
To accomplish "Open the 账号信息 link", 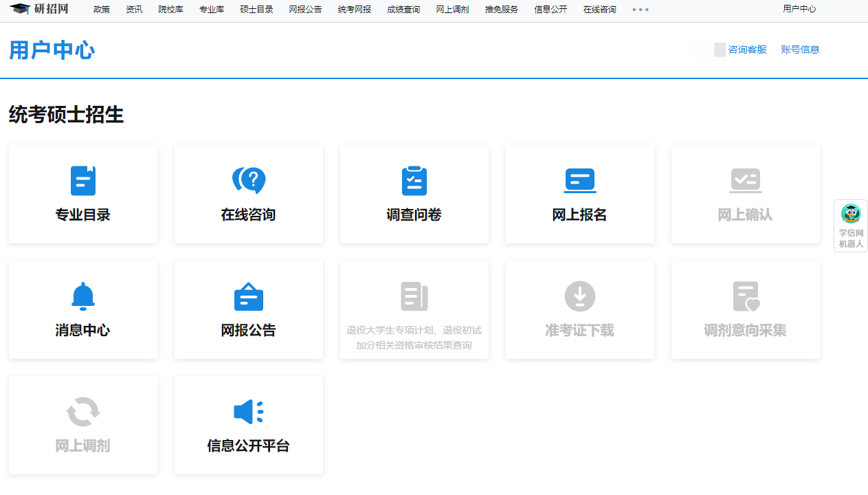I will tap(800, 49).
